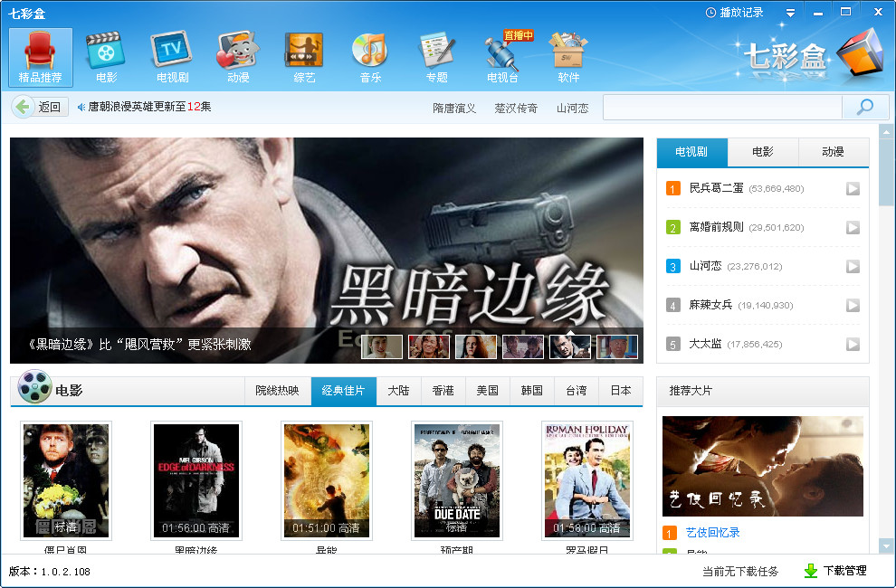The image size is (896, 588).
Task: Switch ranking list to 电影 tab
Action: click(763, 152)
